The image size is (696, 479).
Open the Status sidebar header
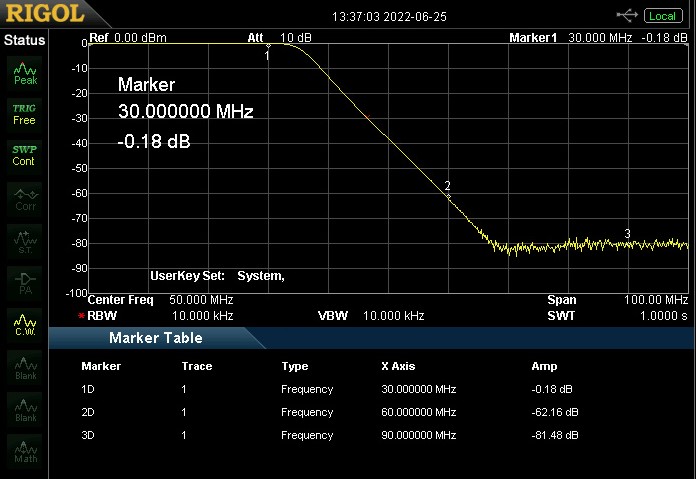[24, 40]
